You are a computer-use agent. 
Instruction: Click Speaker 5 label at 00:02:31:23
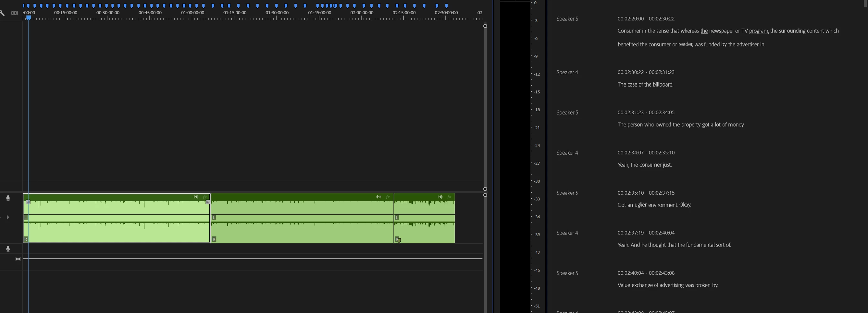point(567,113)
